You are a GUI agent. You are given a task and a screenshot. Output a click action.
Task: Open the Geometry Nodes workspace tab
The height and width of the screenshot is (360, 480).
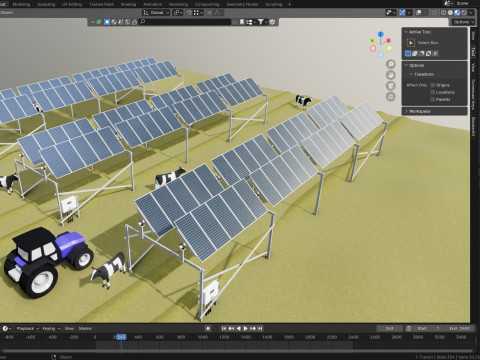tap(242, 4)
